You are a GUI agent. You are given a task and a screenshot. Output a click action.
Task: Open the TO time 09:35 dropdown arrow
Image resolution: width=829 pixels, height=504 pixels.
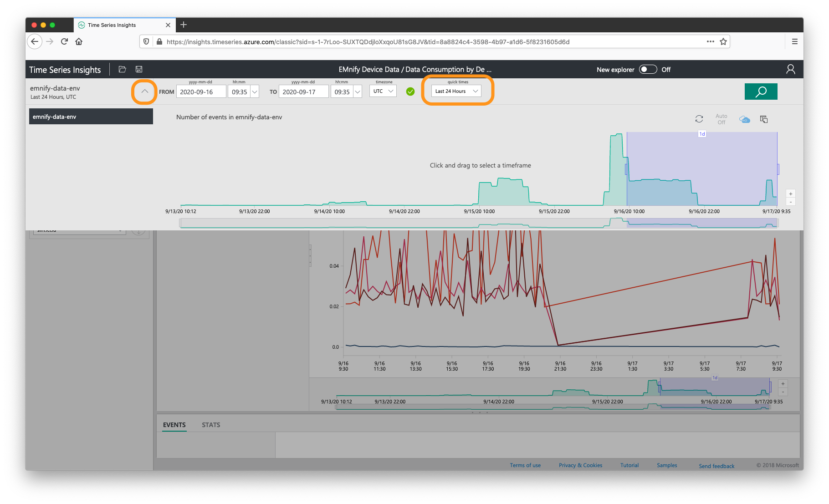tap(358, 92)
